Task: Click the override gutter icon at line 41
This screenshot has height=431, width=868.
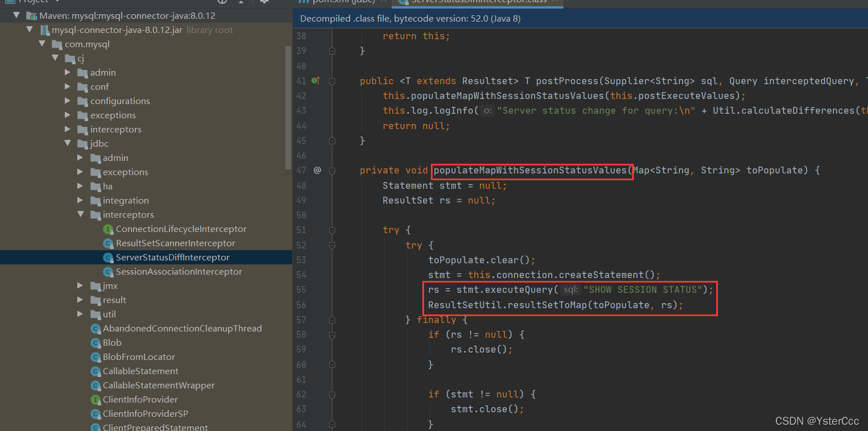Action: click(x=316, y=80)
